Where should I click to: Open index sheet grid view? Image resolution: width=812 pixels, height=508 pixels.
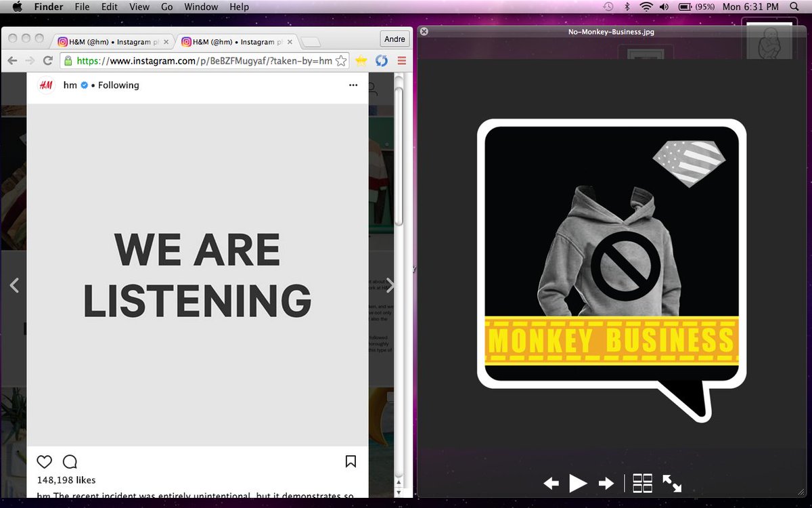[x=642, y=483]
